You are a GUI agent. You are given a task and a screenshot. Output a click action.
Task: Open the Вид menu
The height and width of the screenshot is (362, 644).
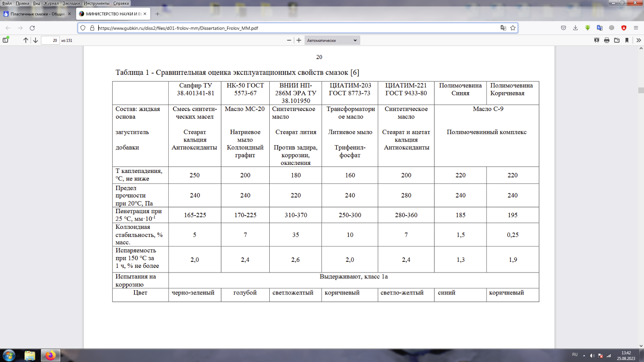tap(37, 3)
